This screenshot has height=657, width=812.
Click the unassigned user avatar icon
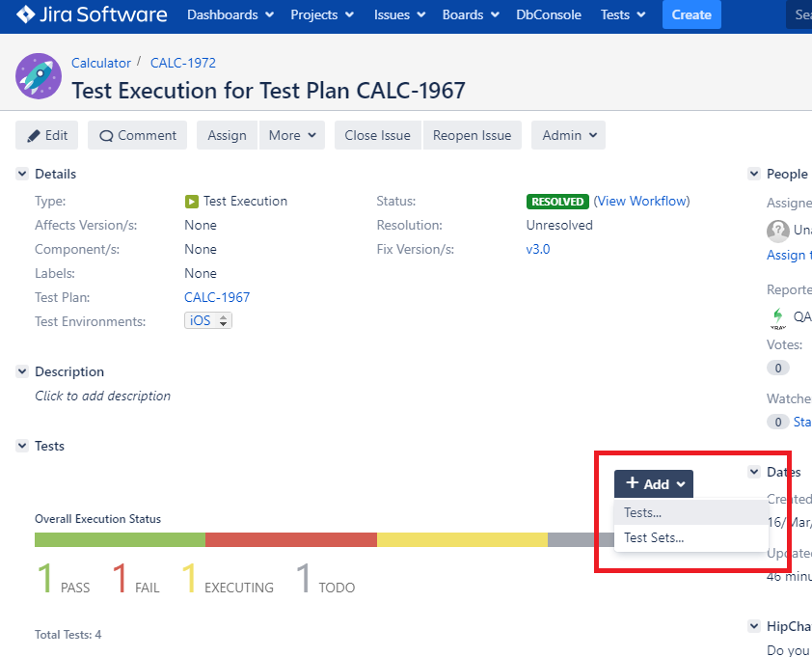(778, 231)
